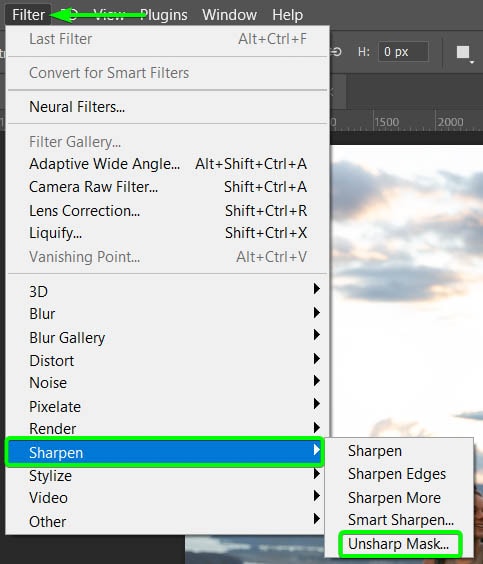Open the Window menu
The height and width of the screenshot is (564, 483).
pos(229,15)
